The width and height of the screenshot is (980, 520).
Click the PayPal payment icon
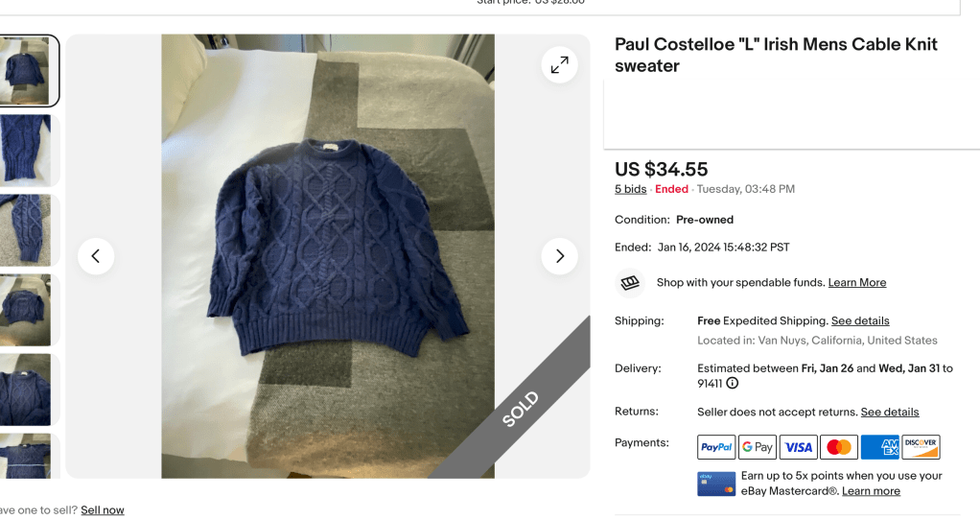tap(716, 447)
